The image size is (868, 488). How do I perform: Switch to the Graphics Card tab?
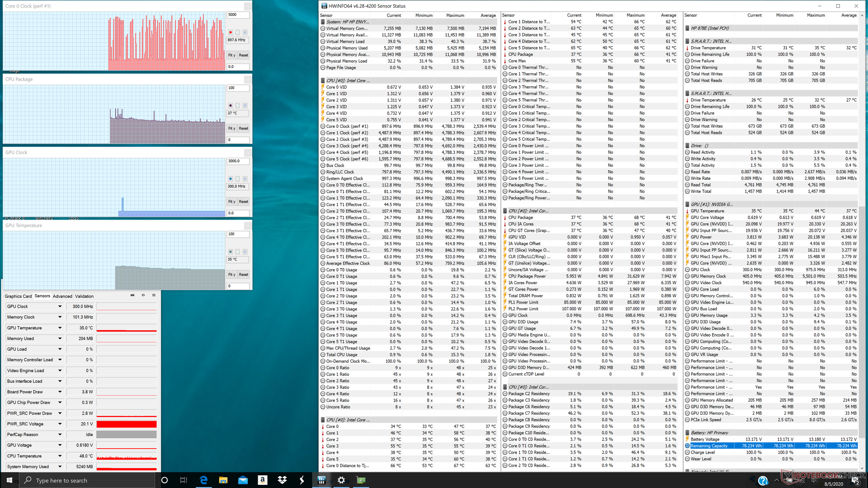pos(18,296)
